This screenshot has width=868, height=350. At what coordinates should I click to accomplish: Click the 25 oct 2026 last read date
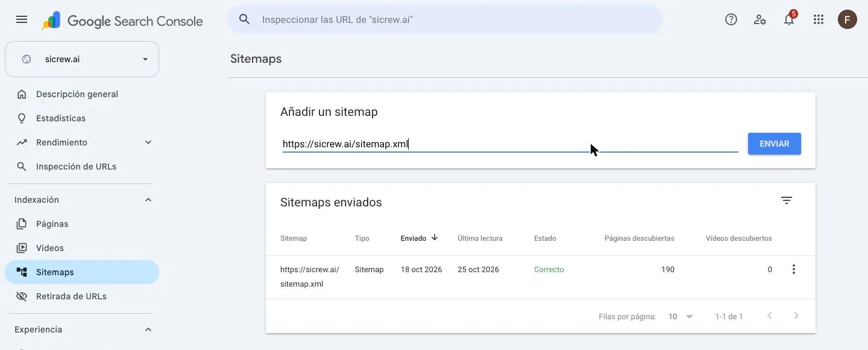click(478, 270)
